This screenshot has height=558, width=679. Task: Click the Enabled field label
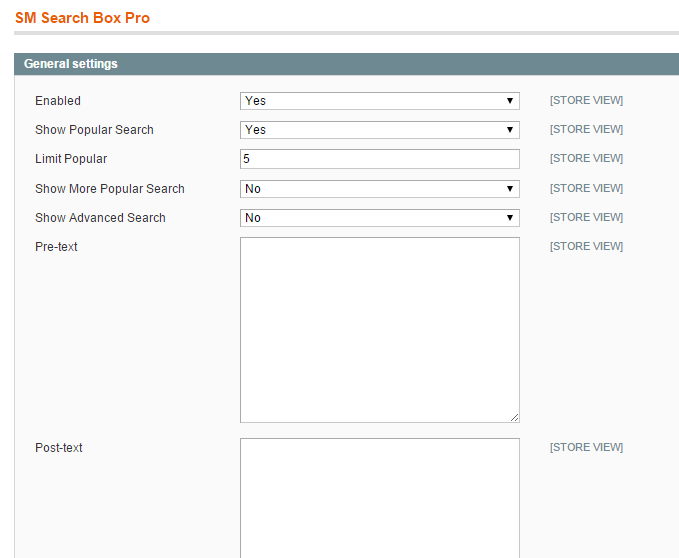pos(58,101)
